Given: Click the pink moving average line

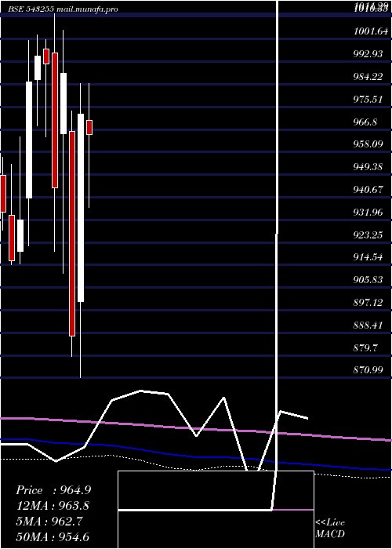Looking at the screenshot, I should pyautogui.click(x=196, y=428).
